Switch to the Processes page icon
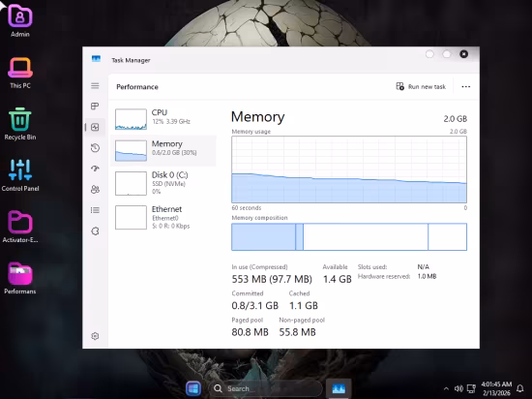Image resolution: width=532 pixels, height=399 pixels. [x=95, y=107]
